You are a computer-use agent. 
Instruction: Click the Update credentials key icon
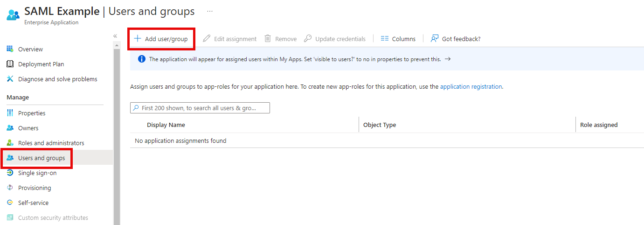click(308, 39)
